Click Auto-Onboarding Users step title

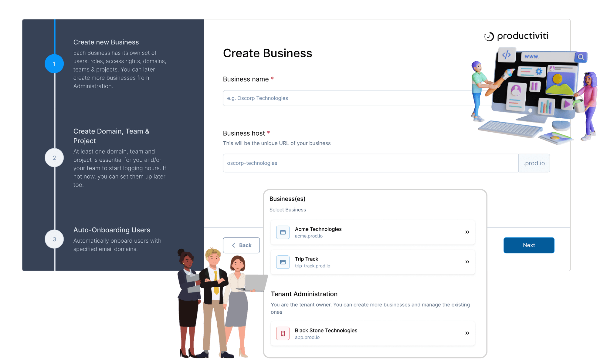click(x=112, y=230)
